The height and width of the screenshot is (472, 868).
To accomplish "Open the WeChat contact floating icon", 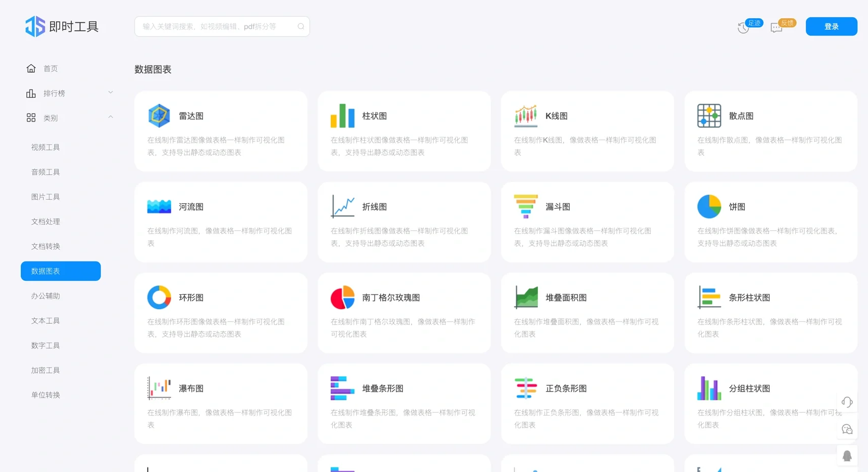I will tap(847, 429).
